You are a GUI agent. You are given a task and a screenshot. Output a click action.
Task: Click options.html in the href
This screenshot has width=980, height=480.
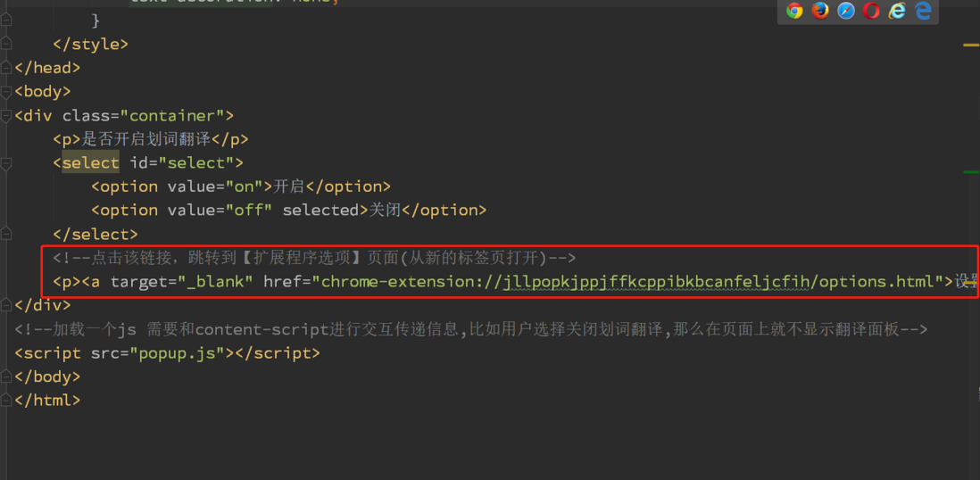click(876, 282)
